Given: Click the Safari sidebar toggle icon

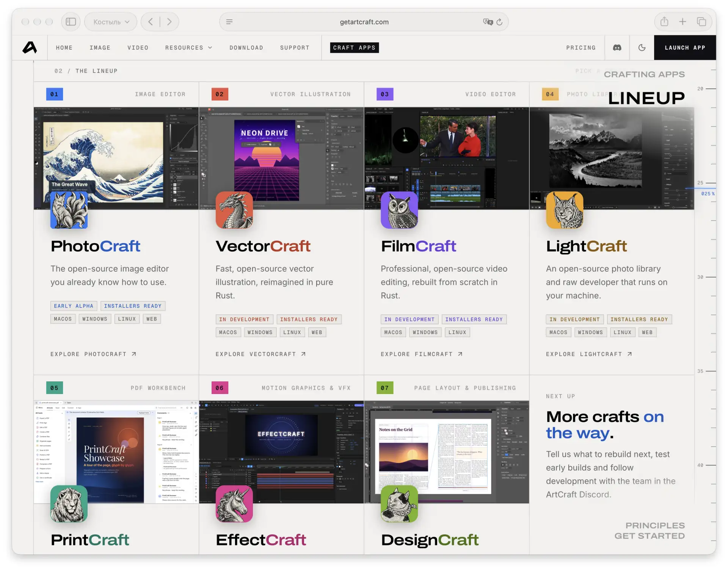Looking at the screenshot, I should pos(71,22).
